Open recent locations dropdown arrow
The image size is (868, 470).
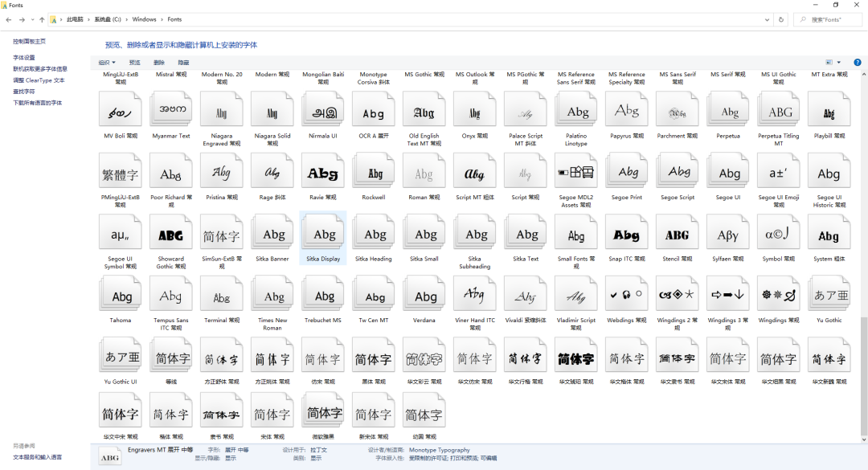(x=33, y=19)
